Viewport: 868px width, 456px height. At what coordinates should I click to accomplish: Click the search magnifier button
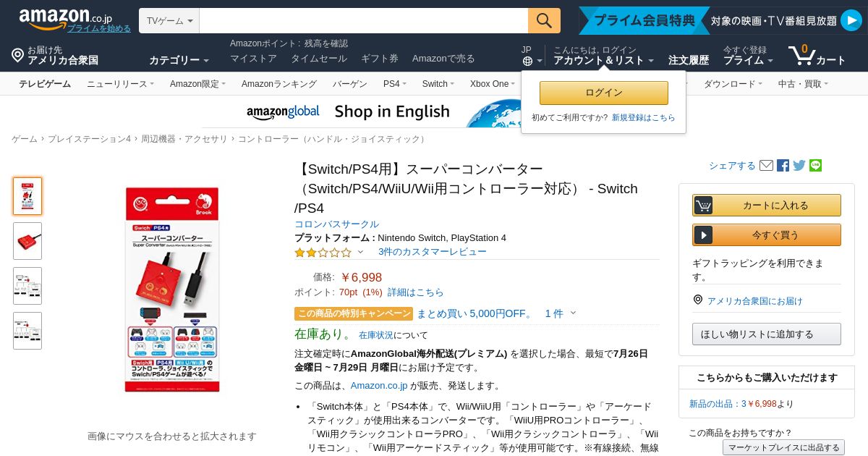(x=544, y=20)
